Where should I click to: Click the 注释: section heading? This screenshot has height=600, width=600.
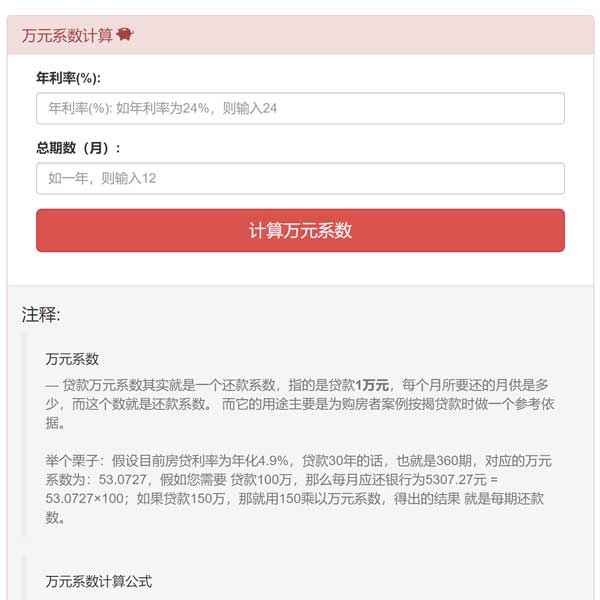pyautogui.click(x=41, y=315)
